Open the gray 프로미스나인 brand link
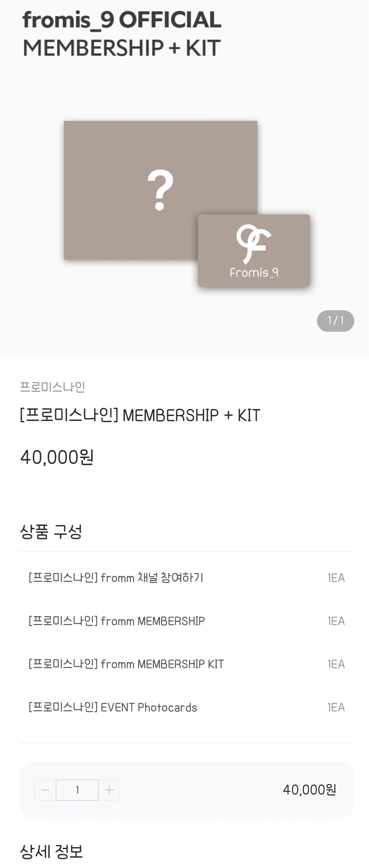Image resolution: width=369 pixels, height=868 pixels. (53, 387)
